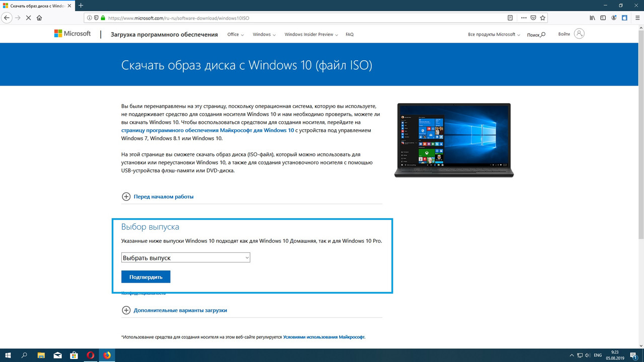Go back with the browser back arrow

(7, 18)
